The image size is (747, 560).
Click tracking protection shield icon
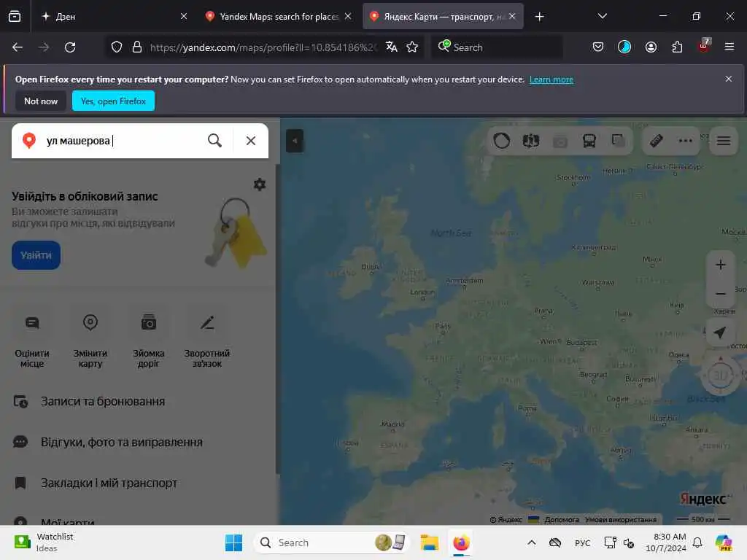117,47
